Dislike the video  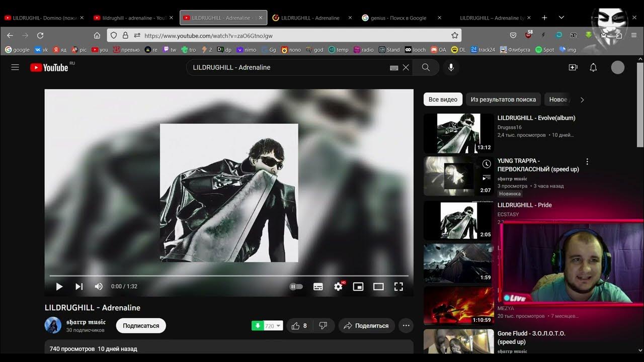pos(324,326)
